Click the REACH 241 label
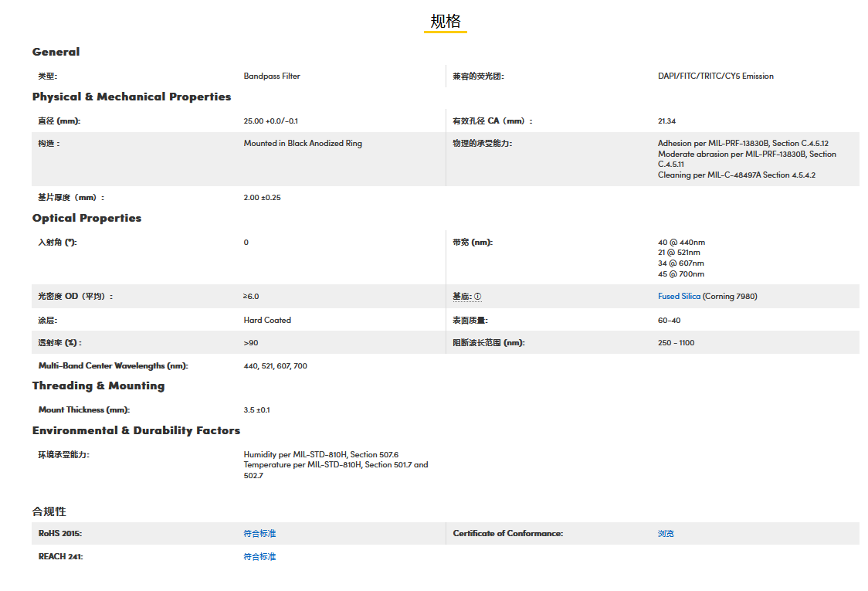Screen dimensions: 868x591 pos(60,557)
